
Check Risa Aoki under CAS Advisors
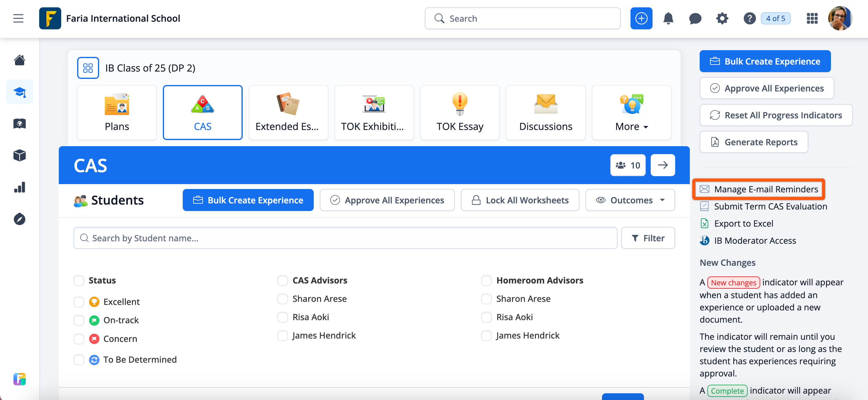(x=282, y=317)
